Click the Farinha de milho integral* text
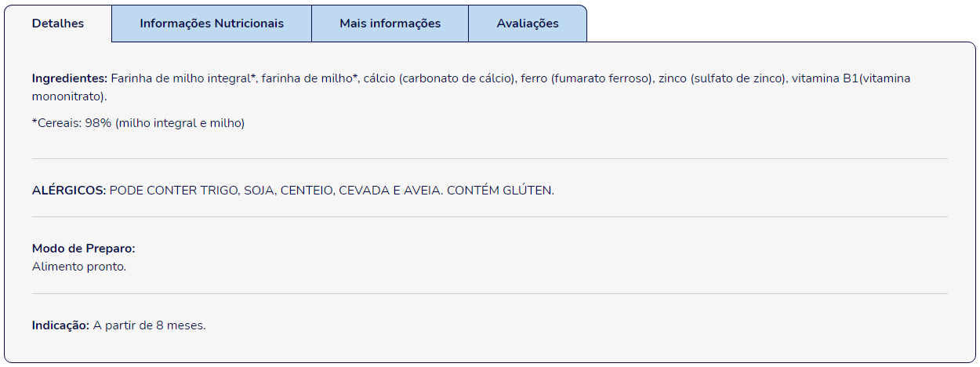Viewport: 980px width, 367px height. coord(184,78)
